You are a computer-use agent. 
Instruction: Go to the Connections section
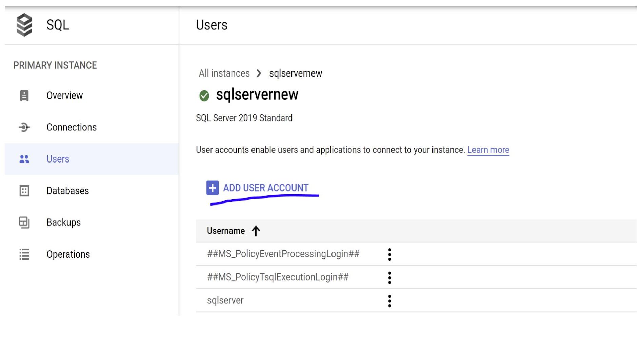tap(72, 127)
